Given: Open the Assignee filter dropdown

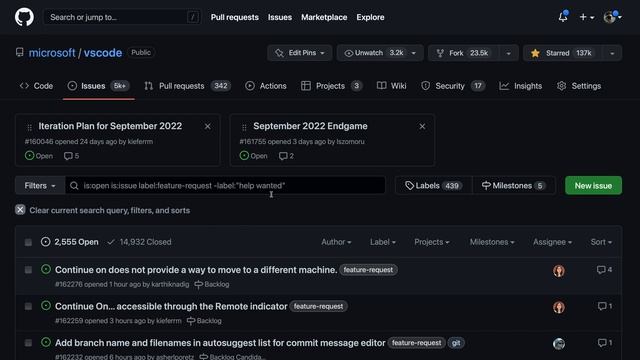Looking at the screenshot, I should coord(552,242).
